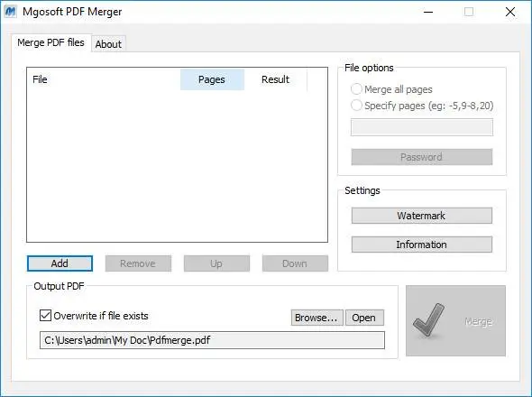Viewport: 532px width, 397px height.
Task: Click the Merge checkmark button
Action: tap(455, 321)
